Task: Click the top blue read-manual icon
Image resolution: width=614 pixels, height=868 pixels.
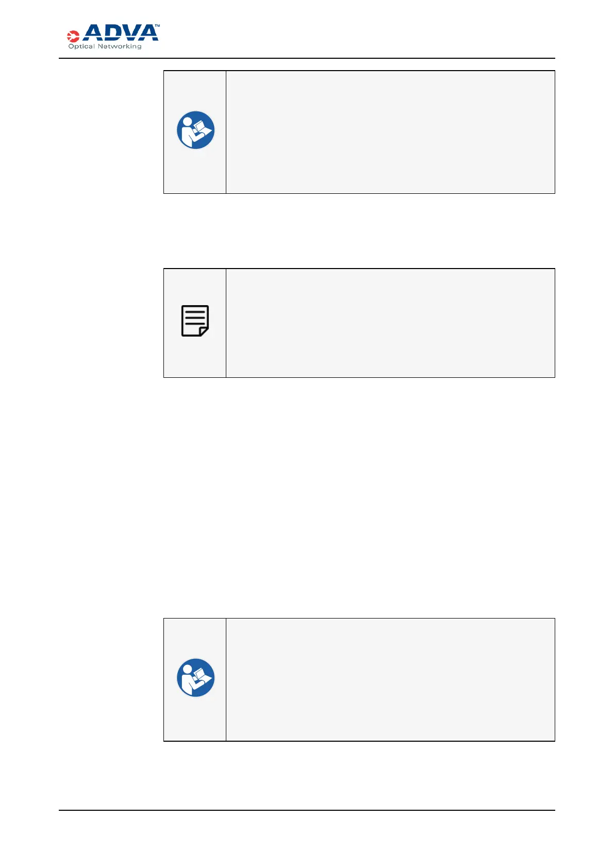Action: point(195,130)
